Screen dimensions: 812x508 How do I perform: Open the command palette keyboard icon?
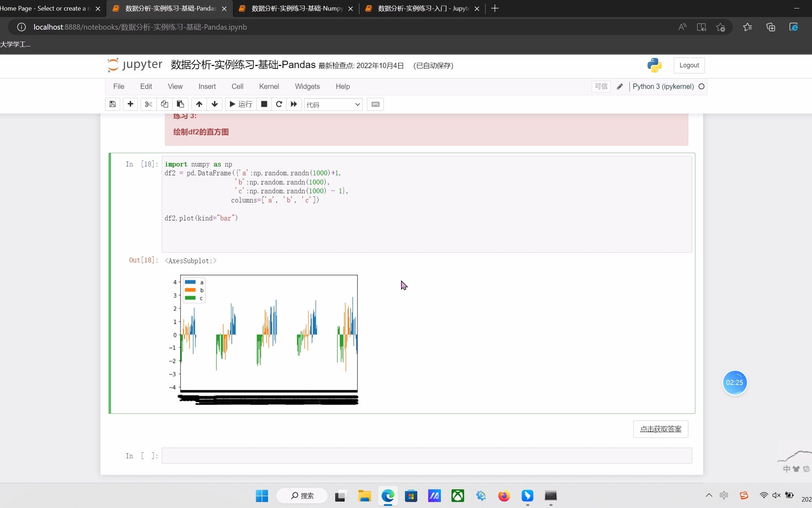(x=375, y=104)
